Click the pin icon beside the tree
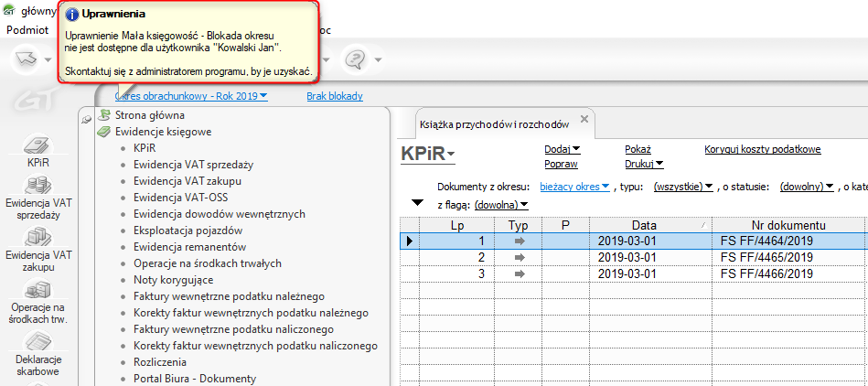This screenshot has width=868, height=386. point(85,119)
